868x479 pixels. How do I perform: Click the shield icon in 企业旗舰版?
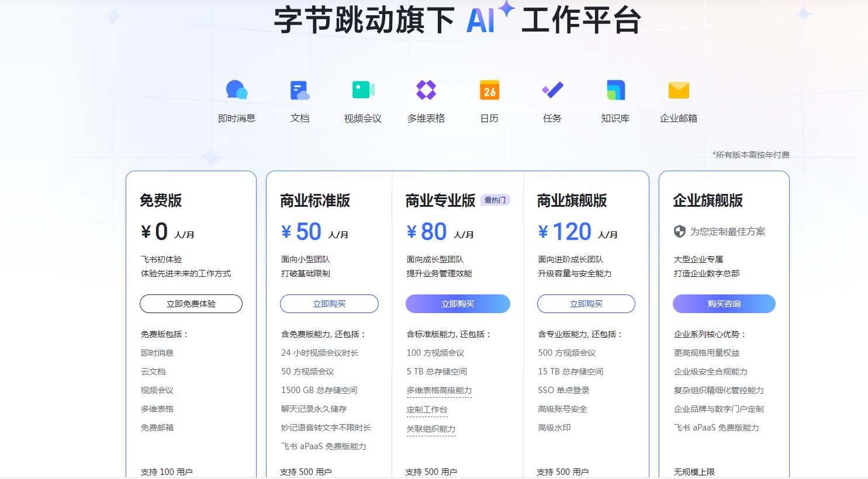tap(679, 231)
